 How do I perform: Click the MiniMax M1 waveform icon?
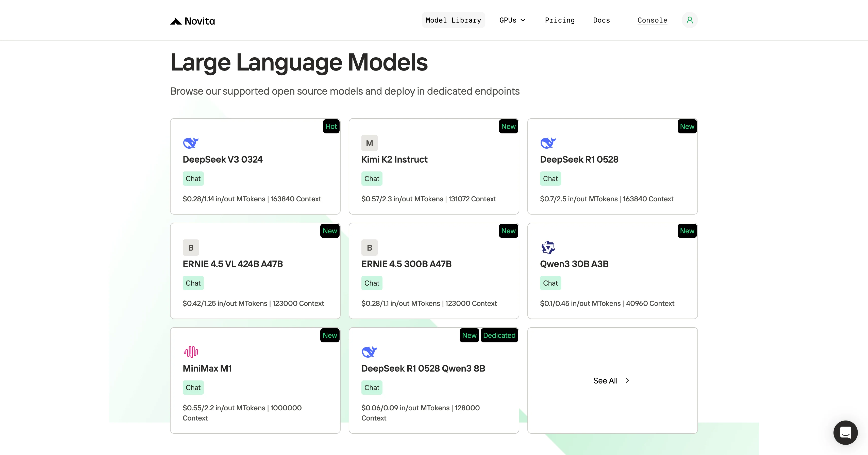pyautogui.click(x=191, y=352)
